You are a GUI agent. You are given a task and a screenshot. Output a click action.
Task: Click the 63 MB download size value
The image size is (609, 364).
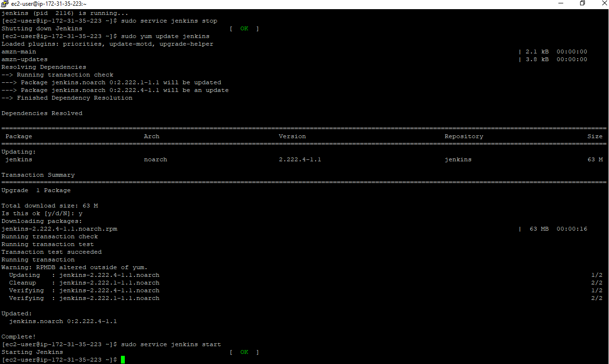(x=539, y=229)
